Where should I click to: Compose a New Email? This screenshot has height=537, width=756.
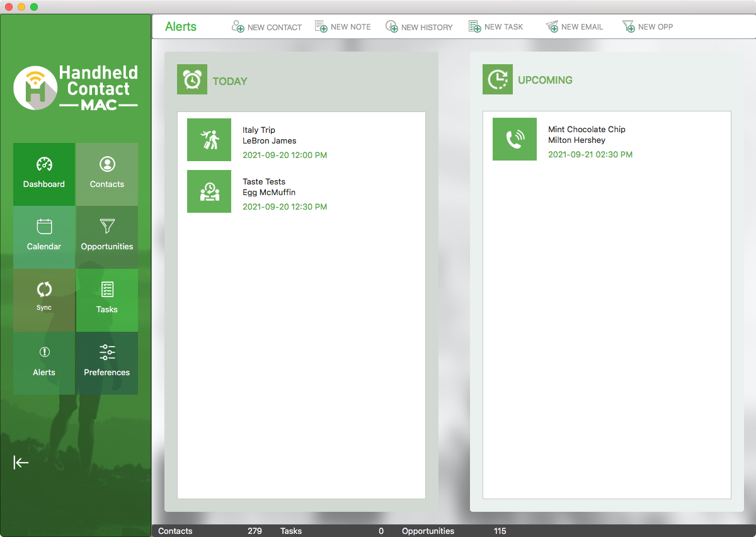(574, 27)
